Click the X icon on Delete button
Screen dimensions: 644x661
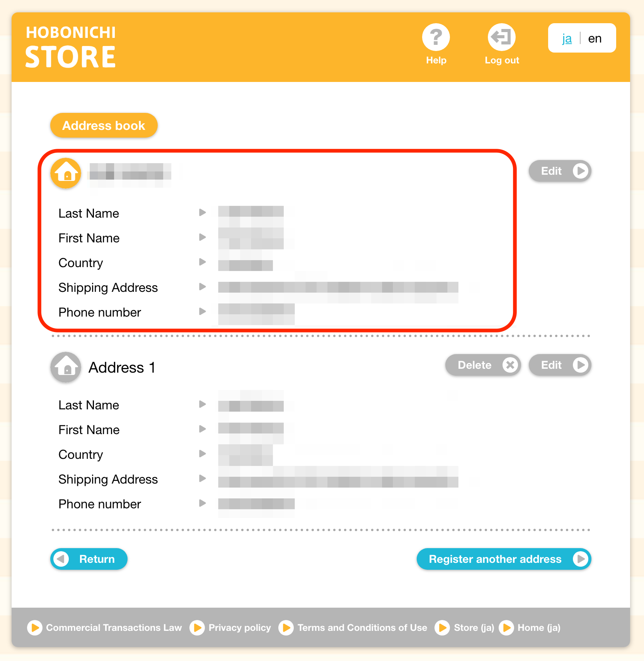[510, 365]
